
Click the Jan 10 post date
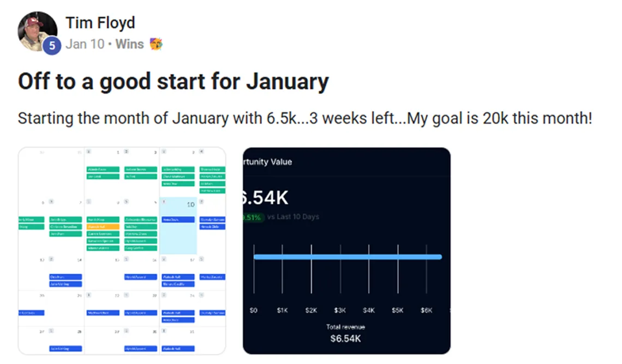(85, 44)
